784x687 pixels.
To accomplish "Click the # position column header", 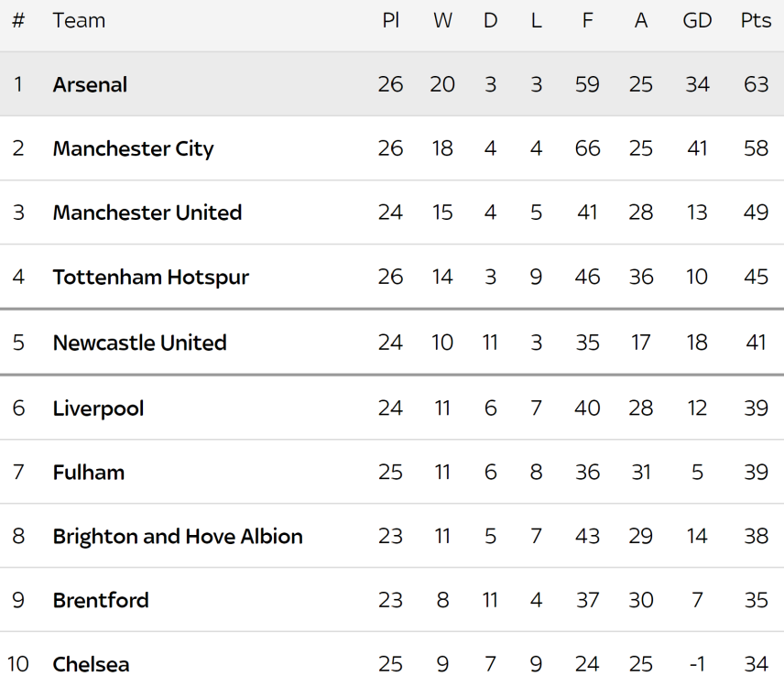I will 18,21.
